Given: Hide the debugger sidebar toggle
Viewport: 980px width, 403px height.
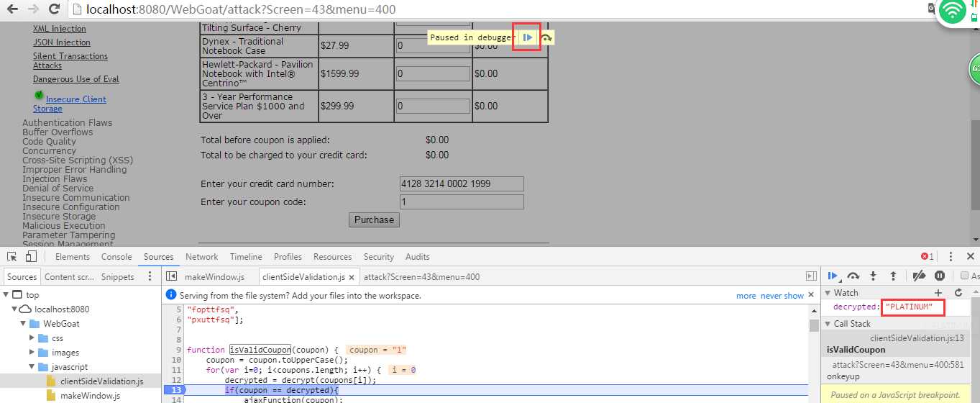Looking at the screenshot, I should point(811,276).
